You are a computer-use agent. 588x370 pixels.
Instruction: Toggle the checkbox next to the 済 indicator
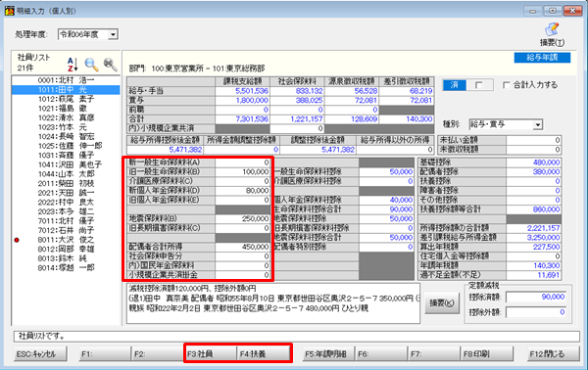[x=478, y=85]
